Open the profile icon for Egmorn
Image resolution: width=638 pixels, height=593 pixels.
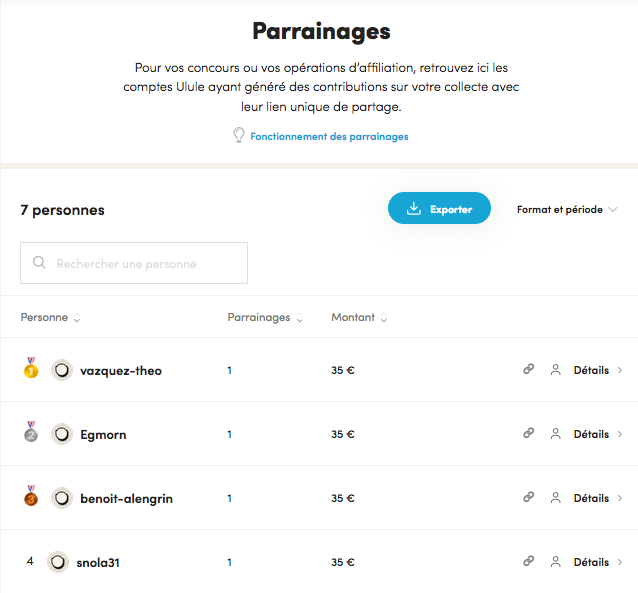pos(555,434)
